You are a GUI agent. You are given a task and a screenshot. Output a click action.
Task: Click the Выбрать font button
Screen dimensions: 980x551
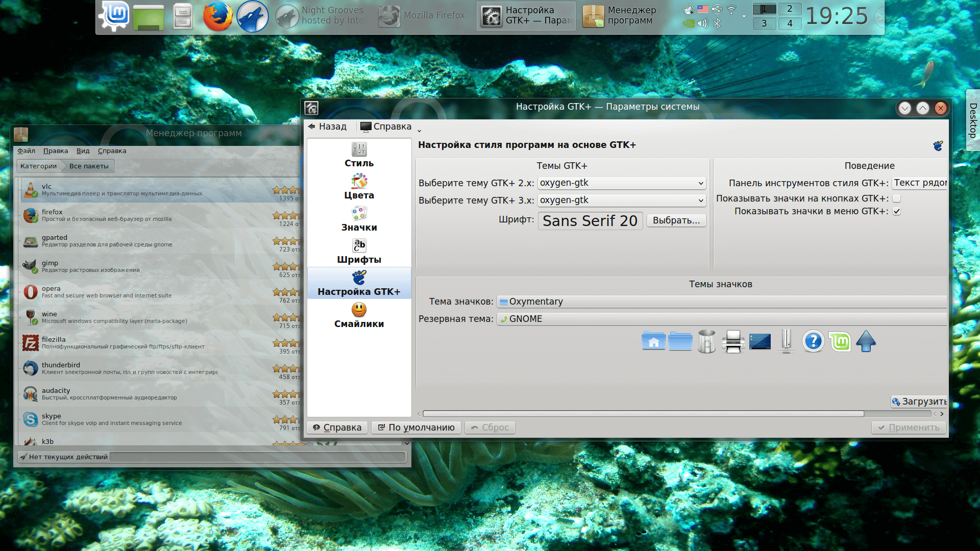[676, 220]
